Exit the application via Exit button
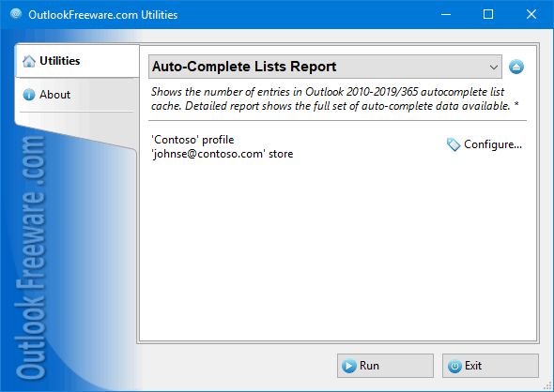The image size is (554, 392). click(x=490, y=366)
